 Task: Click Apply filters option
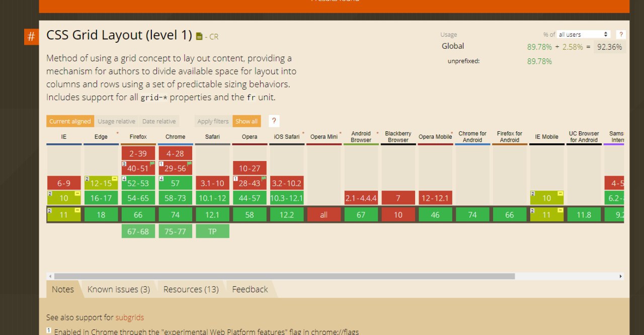point(213,121)
